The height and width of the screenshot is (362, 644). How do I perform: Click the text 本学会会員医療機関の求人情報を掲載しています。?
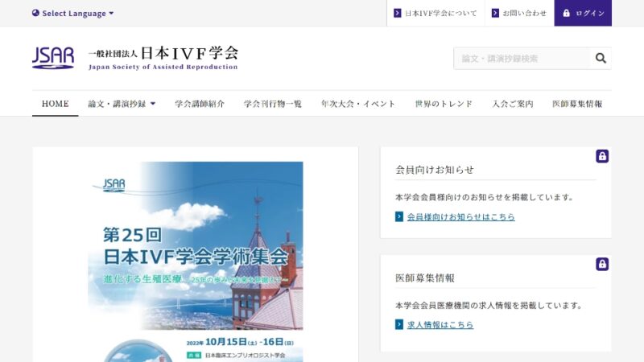(489, 306)
